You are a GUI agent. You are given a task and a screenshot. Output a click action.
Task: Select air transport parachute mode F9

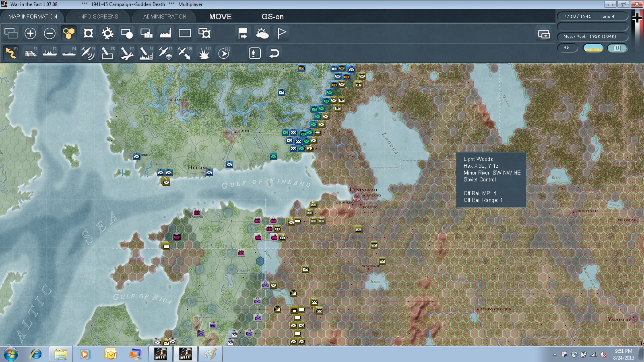[165, 53]
